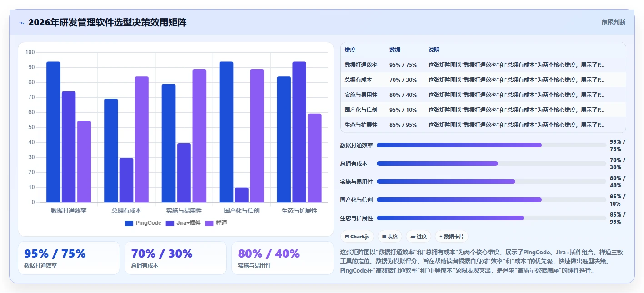Image resolution: width=644 pixels, height=293 pixels.
Task: Click the lightning icon beside the title
Action: (x=22, y=22)
